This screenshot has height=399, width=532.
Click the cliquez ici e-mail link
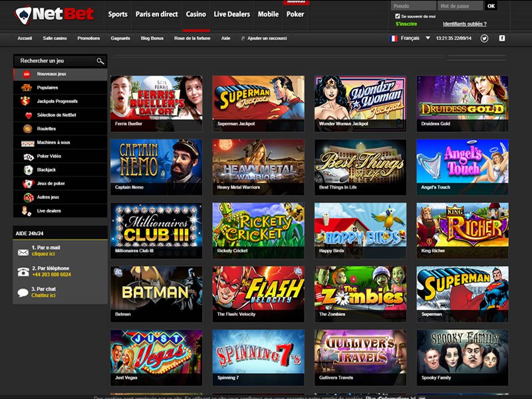click(43, 254)
